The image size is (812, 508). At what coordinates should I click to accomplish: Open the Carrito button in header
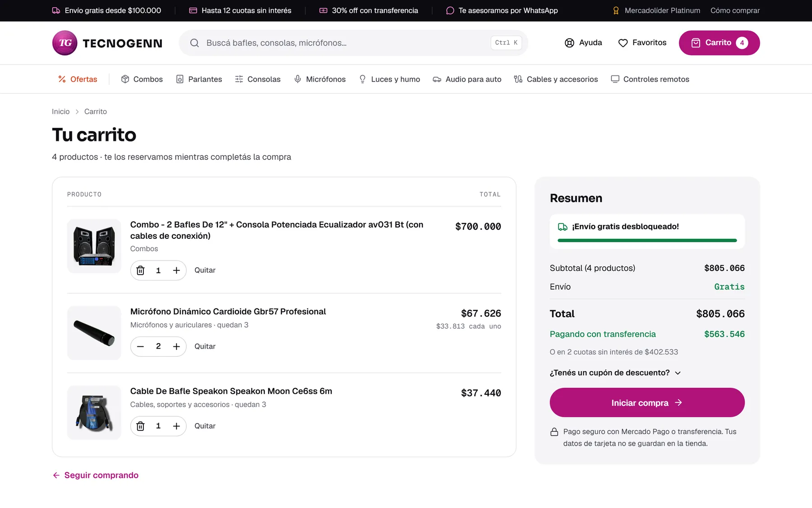click(719, 43)
